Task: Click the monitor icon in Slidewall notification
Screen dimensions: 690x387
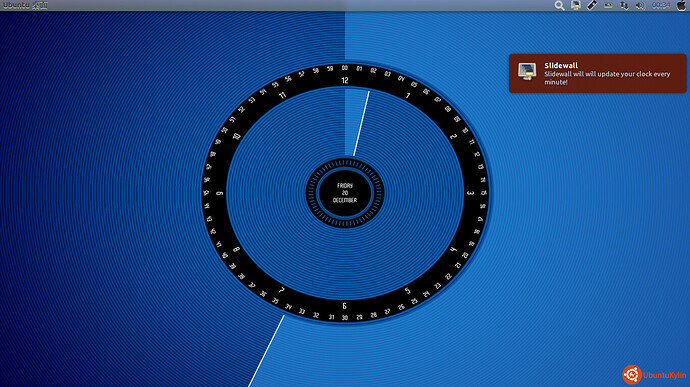Action: pyautogui.click(x=527, y=71)
